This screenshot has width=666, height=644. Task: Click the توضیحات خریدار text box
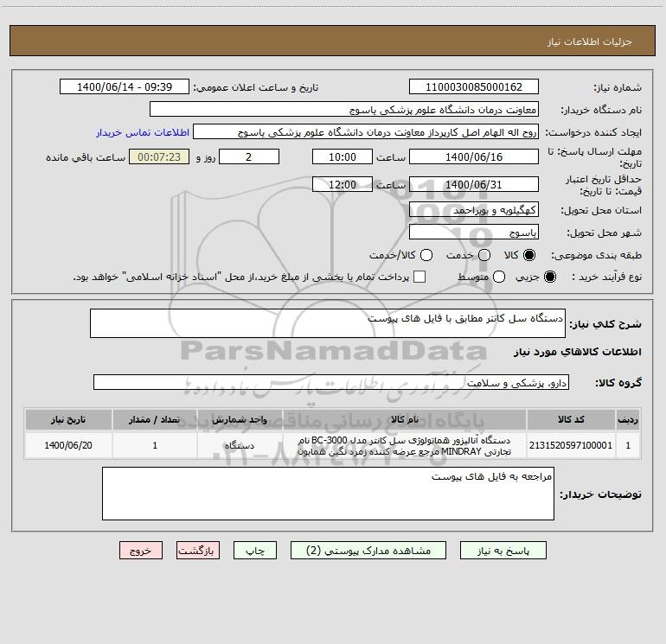328,494
